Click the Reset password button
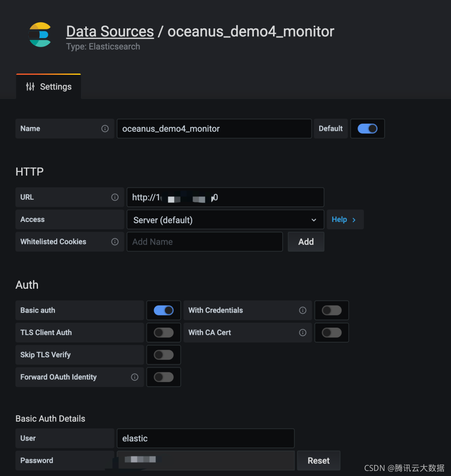This screenshot has height=476, width=451. pyautogui.click(x=319, y=461)
